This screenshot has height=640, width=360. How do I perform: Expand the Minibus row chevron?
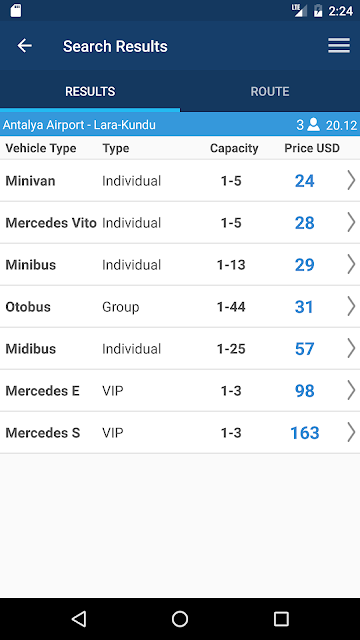[x=351, y=264]
